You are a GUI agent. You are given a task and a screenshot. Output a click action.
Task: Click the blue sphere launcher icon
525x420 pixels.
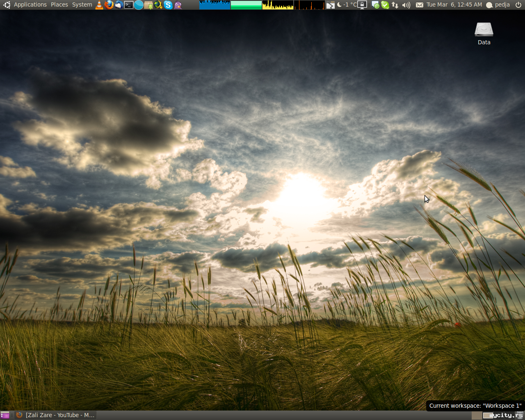pyautogui.click(x=139, y=5)
